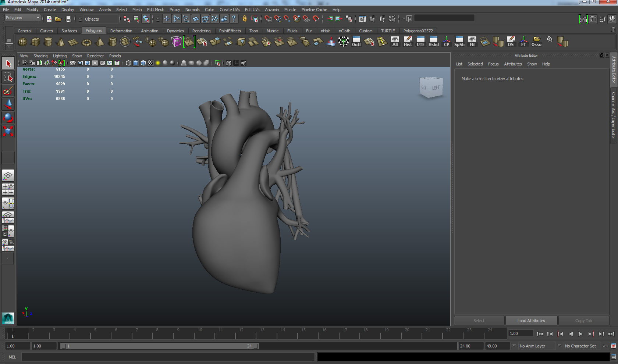Expand input field mode dropdown arrow
618x364 pixels.
click(404, 18)
